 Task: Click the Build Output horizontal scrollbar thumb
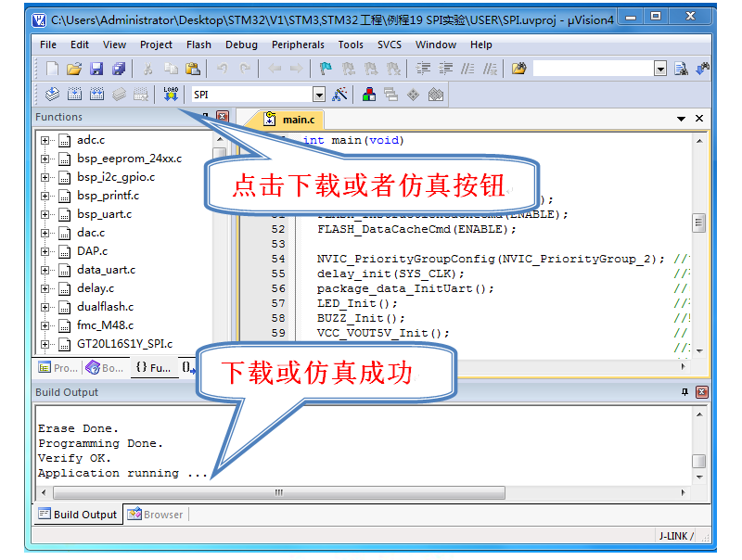tap(279, 492)
